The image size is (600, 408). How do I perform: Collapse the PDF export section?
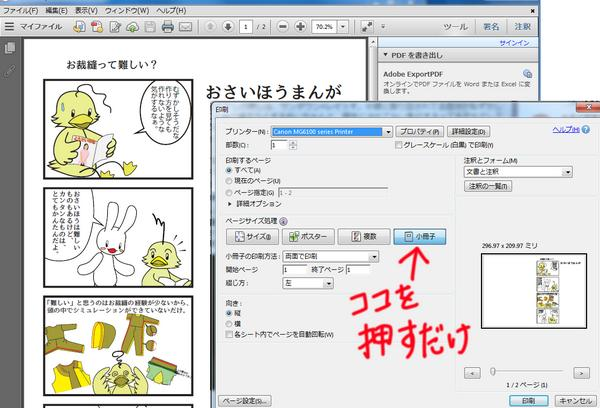click(x=386, y=55)
